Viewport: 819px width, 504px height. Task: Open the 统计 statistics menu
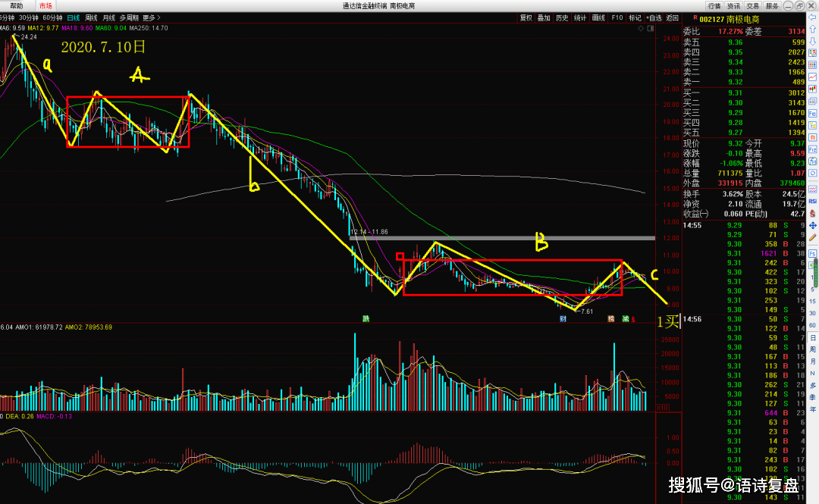(x=580, y=17)
